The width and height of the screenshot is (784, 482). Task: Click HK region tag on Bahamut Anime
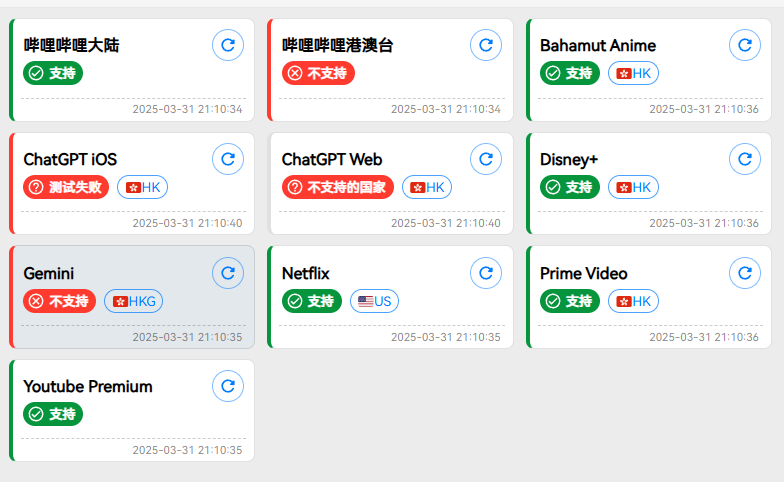click(634, 74)
